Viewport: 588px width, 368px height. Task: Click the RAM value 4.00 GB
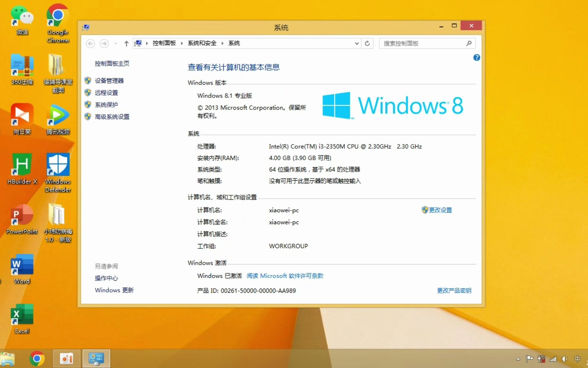tap(300, 158)
